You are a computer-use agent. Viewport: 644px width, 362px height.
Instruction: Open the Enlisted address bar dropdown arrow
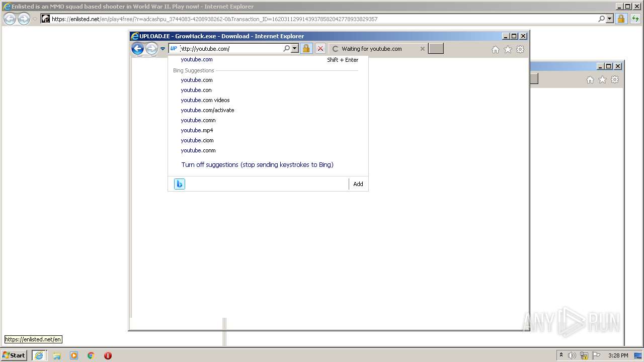point(610,19)
